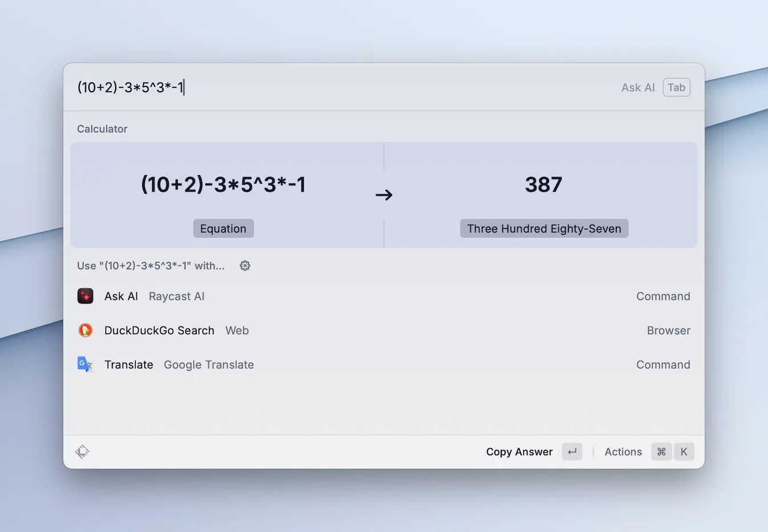
Task: Click the command key symbol near Actions
Action: tap(661, 451)
